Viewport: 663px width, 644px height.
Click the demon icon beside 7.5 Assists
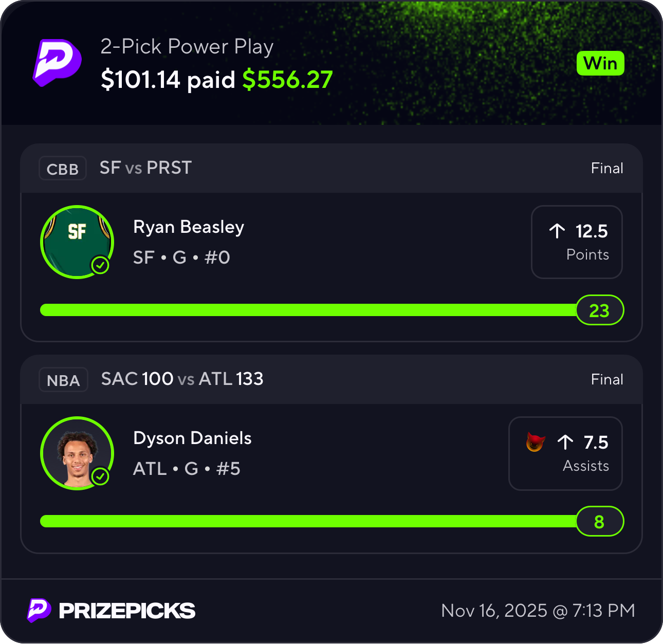point(535,442)
